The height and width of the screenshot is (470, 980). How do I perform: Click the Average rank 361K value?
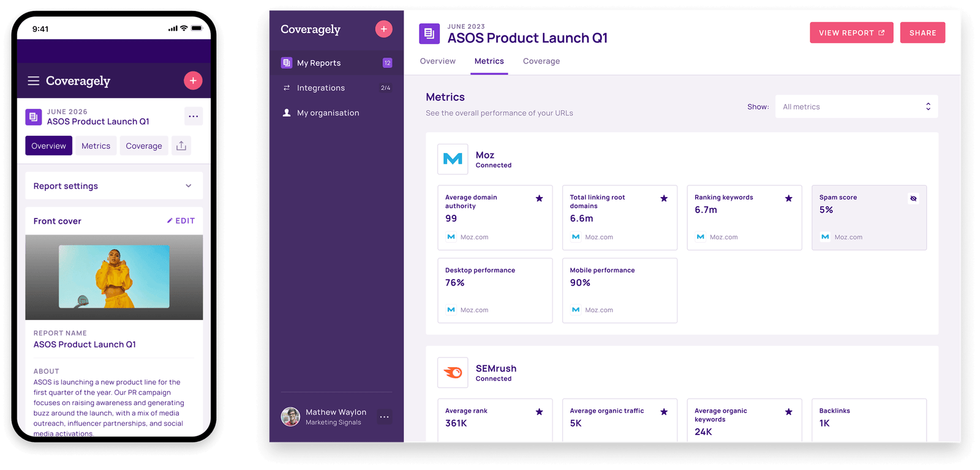point(456,423)
